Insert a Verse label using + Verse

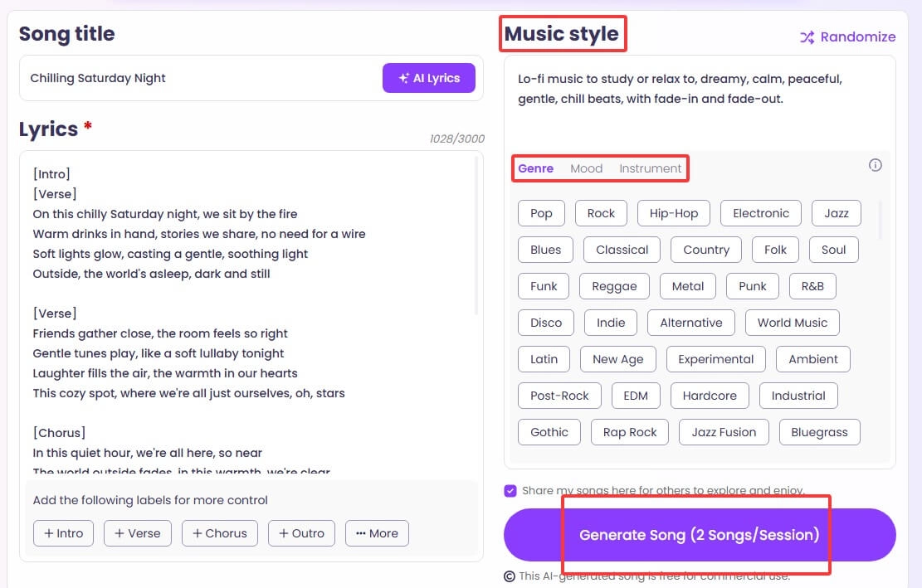[138, 533]
